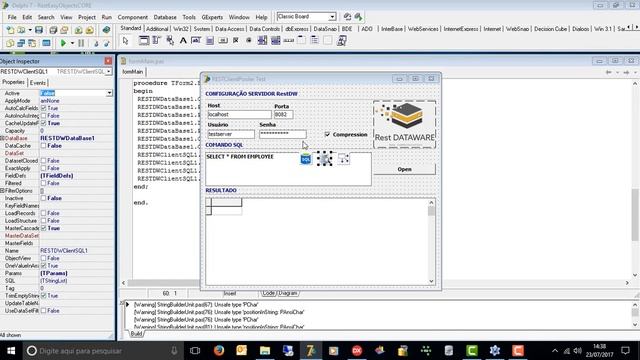Toggle the Compression checkbox on the form
Viewport: 640px width, 360px height.
tap(327, 134)
